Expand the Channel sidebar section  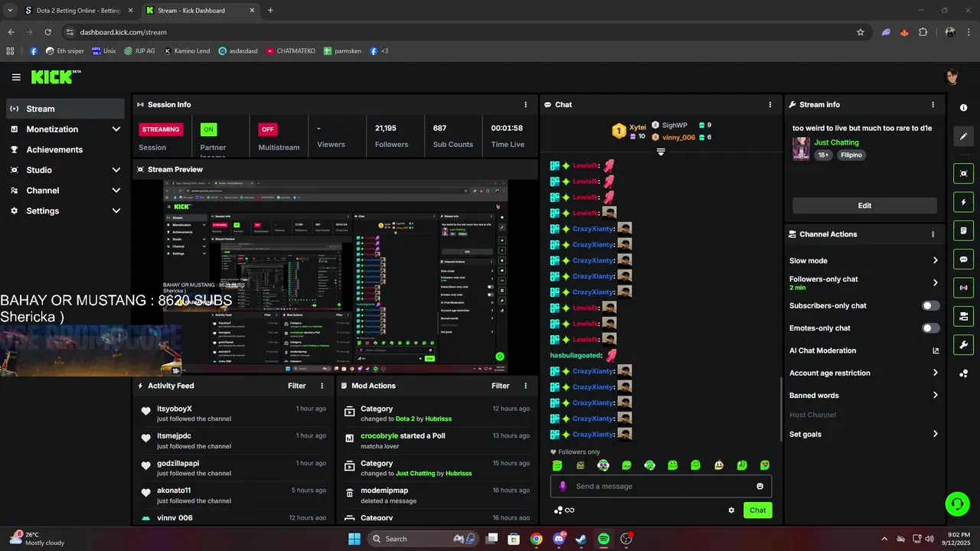pyautogui.click(x=116, y=191)
